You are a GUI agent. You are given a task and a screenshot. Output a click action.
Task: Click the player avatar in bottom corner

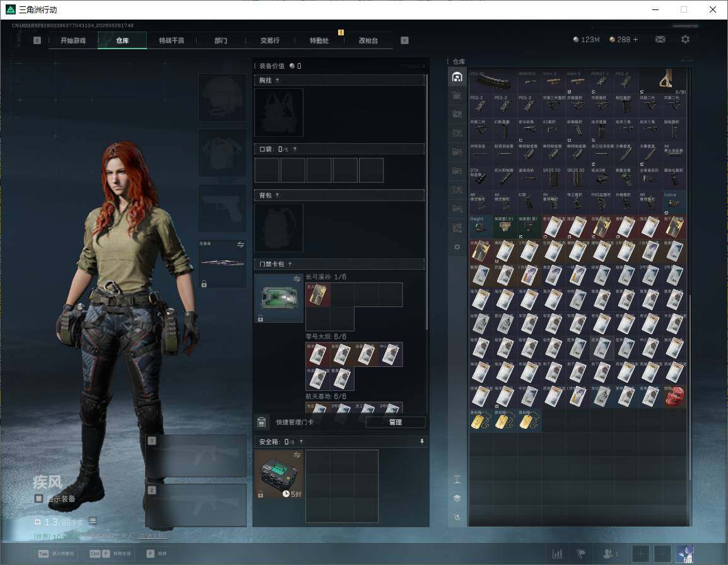pyautogui.click(x=685, y=554)
